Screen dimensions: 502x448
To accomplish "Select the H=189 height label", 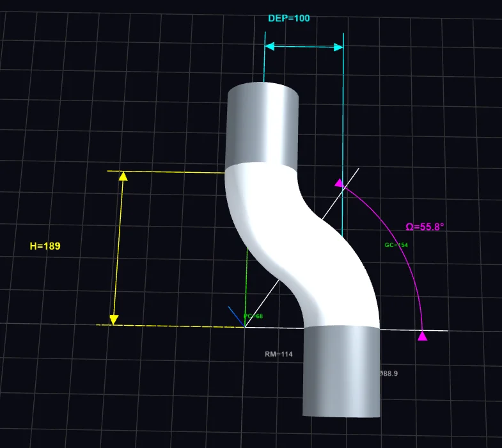I will [x=45, y=246].
